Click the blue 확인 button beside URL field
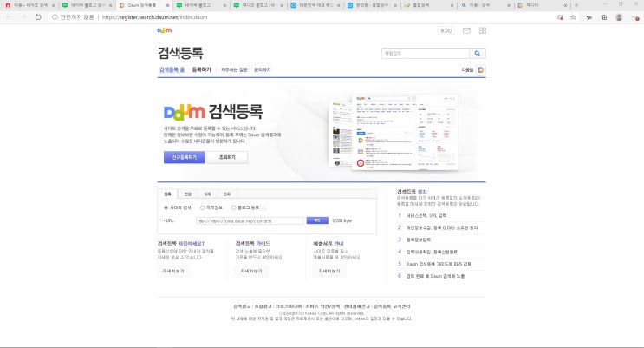 pos(317,220)
